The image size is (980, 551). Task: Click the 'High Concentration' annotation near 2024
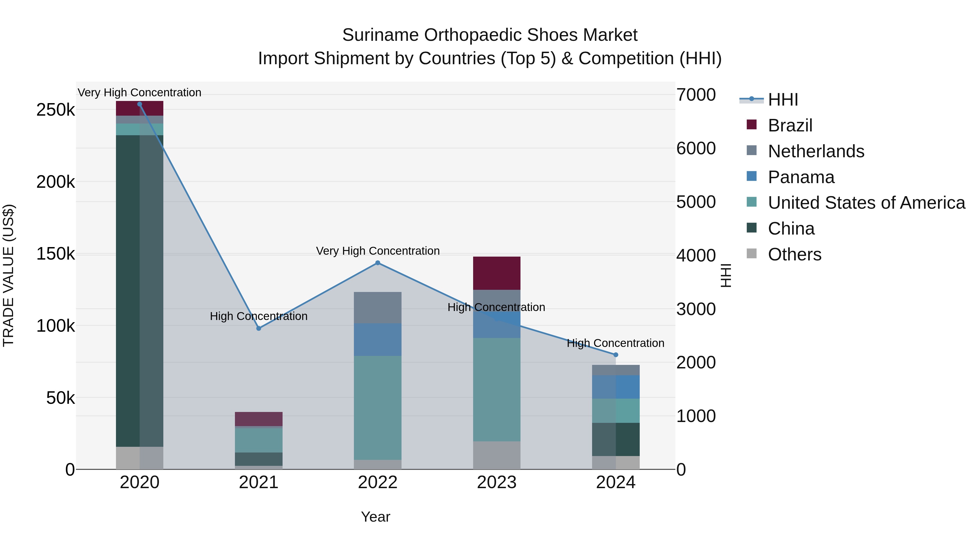pos(615,343)
